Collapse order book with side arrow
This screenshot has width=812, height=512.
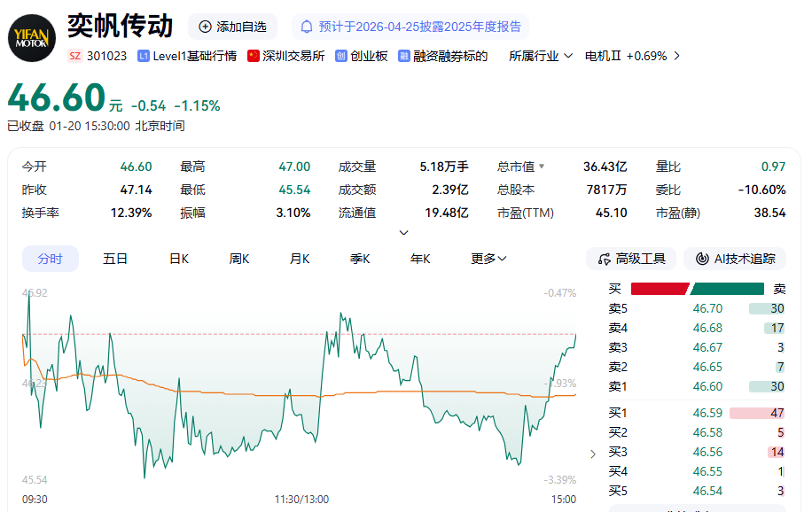pos(593,454)
